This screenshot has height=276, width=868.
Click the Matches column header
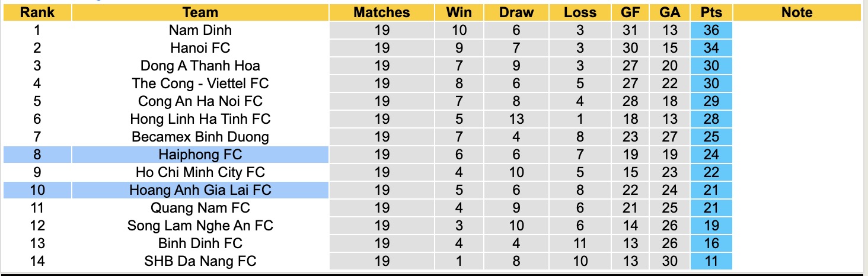click(x=382, y=12)
